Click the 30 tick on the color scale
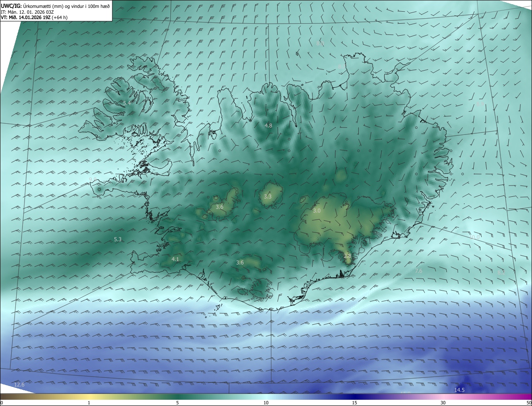Image resolution: width=532 pixels, height=406 pixels. (443, 403)
